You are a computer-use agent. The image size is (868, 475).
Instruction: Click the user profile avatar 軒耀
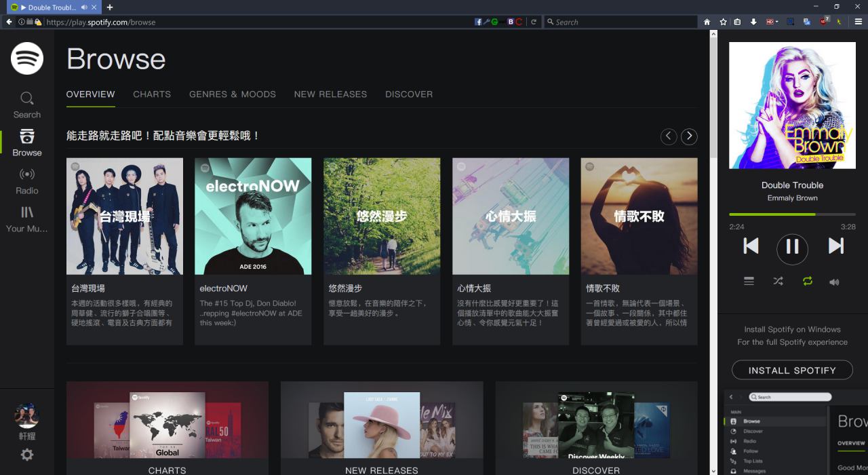27,415
